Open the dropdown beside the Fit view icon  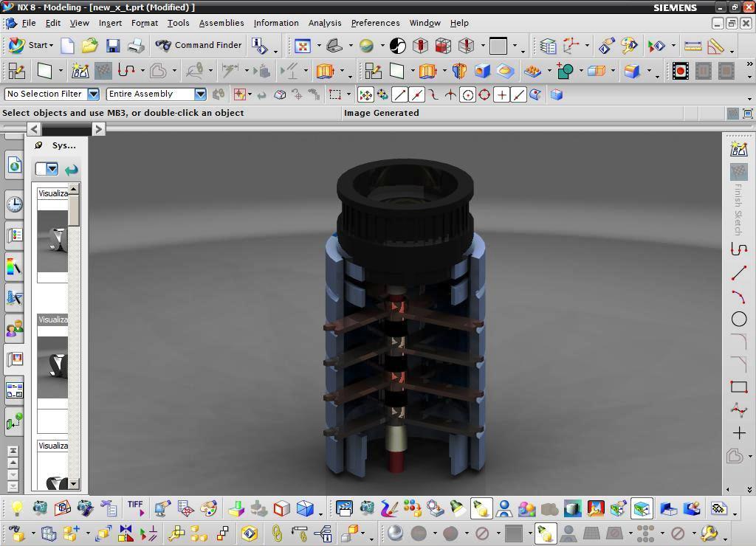319,46
